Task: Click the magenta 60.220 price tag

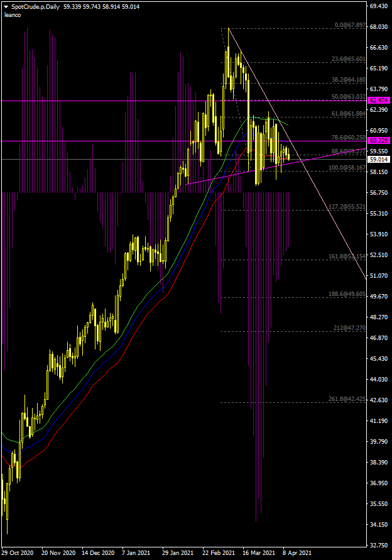Action: point(379,141)
